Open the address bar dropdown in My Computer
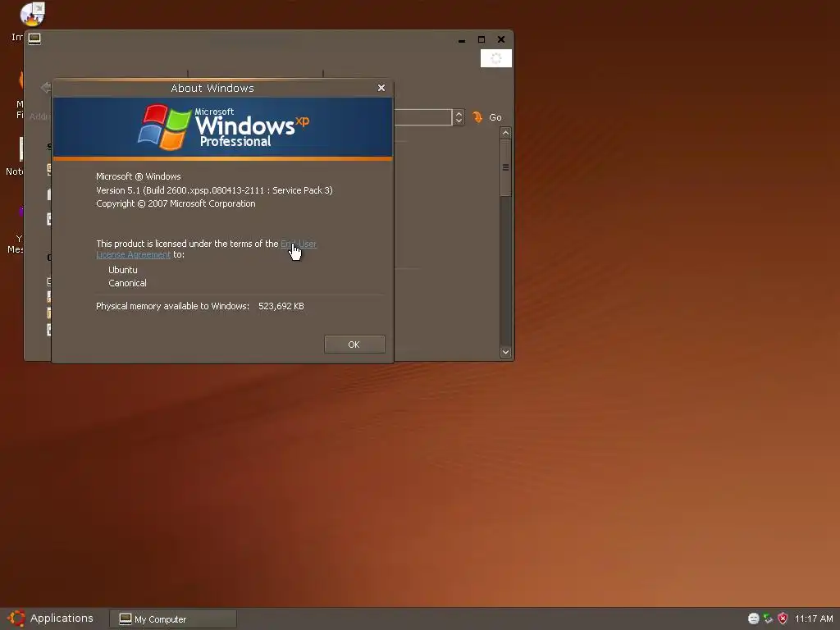 coord(458,117)
